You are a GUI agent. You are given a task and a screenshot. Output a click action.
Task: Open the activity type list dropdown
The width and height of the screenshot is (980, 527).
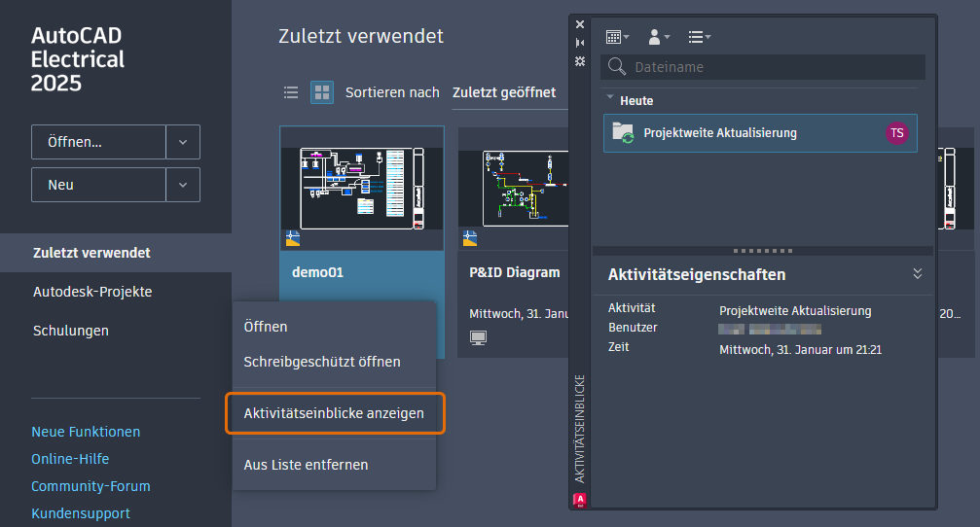tap(700, 37)
